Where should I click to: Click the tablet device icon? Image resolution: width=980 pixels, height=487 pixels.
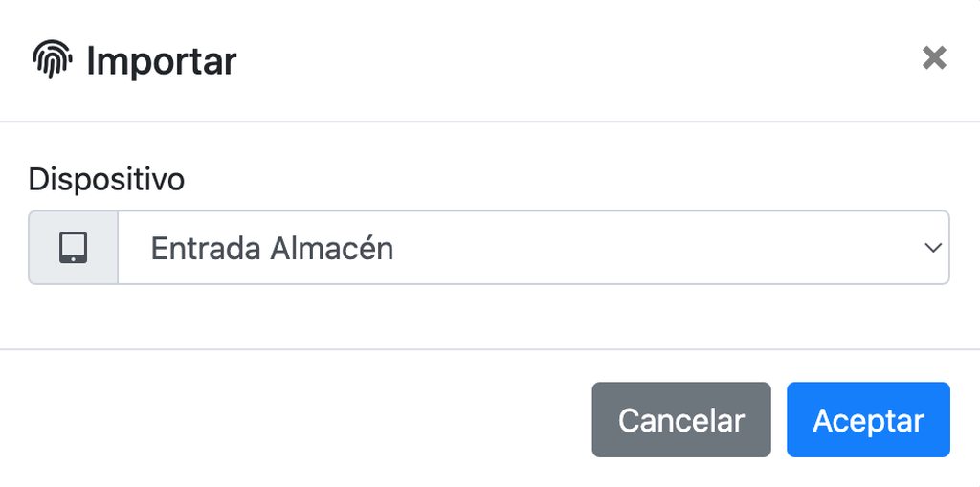pos(73,248)
